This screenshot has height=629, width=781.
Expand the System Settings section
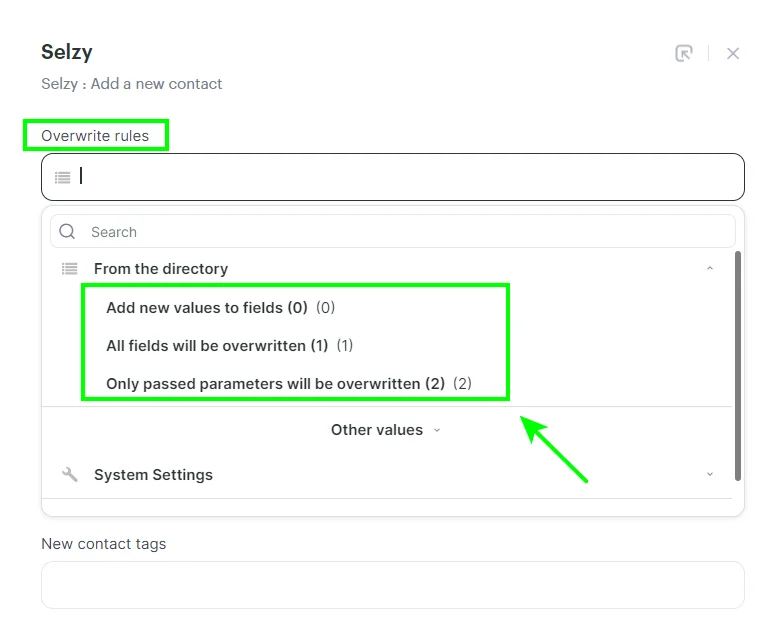pyautogui.click(x=710, y=474)
